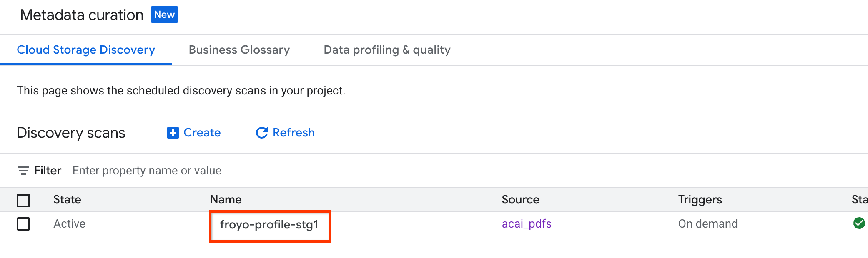Screen dimensions: 868x258
Task: Toggle the select-all checkbox in the header
Action: tap(24, 200)
